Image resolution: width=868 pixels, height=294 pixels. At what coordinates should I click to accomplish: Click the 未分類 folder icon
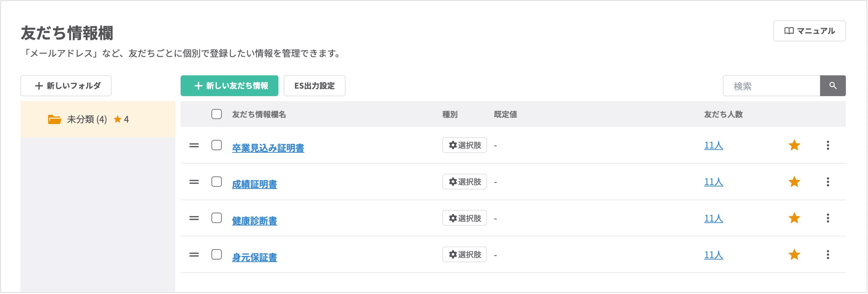(x=54, y=119)
